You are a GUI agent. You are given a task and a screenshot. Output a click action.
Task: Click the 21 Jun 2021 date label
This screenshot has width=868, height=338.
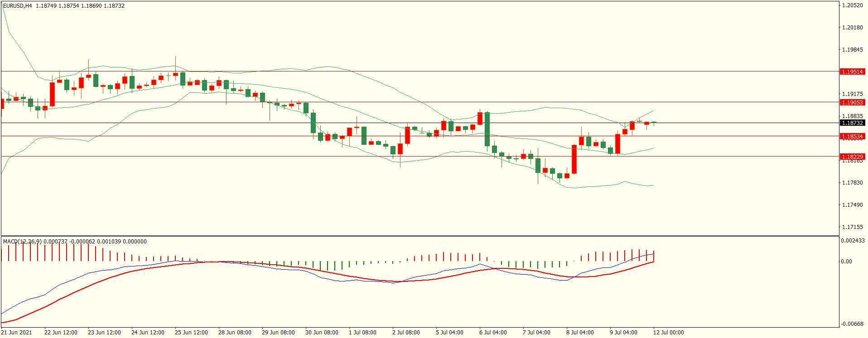17,333
